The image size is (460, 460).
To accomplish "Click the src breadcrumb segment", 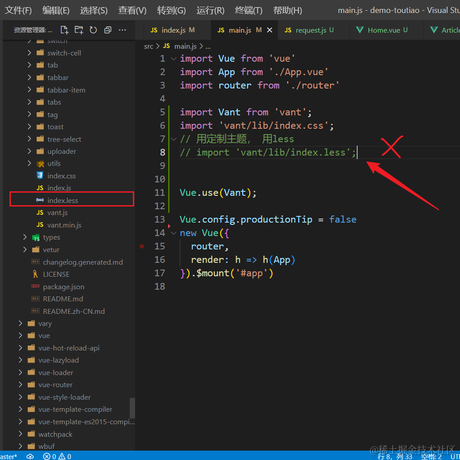I will point(148,46).
